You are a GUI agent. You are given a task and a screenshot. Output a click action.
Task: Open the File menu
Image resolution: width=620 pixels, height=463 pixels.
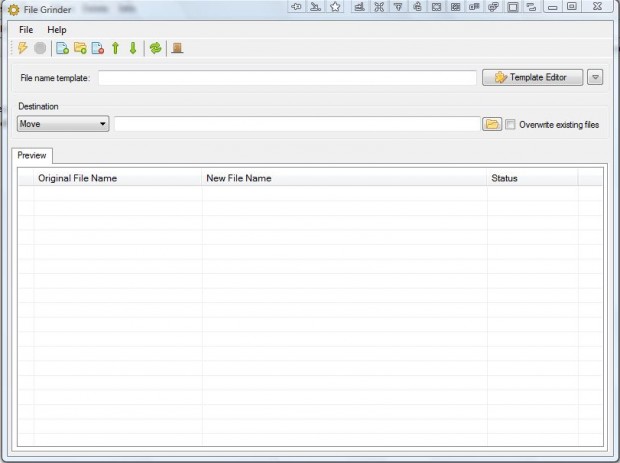click(x=26, y=30)
